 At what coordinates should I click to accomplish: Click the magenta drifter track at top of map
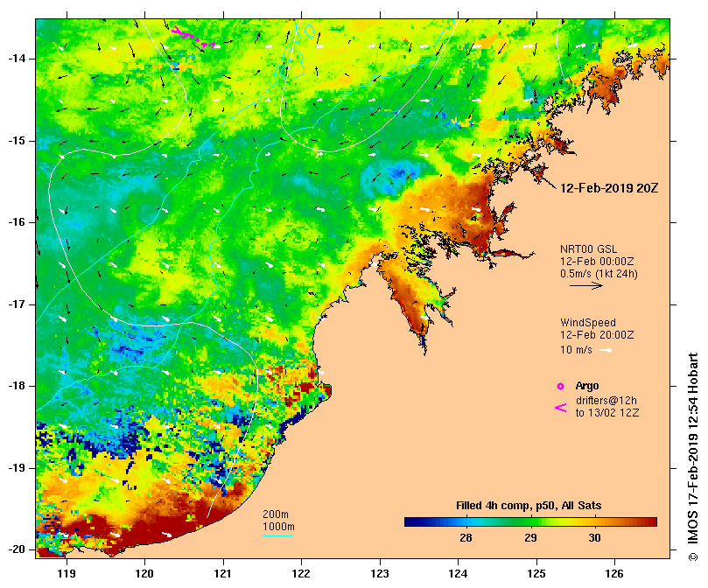193,38
